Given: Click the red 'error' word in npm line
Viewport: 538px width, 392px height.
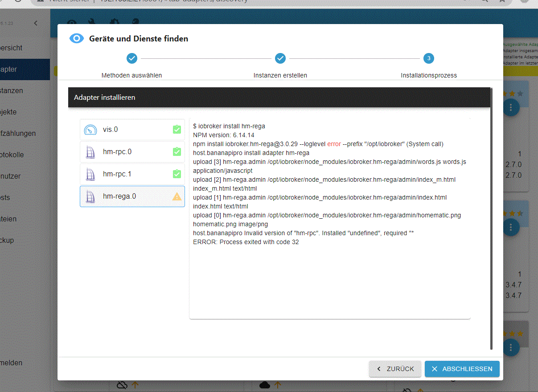Looking at the screenshot, I should pos(334,144).
